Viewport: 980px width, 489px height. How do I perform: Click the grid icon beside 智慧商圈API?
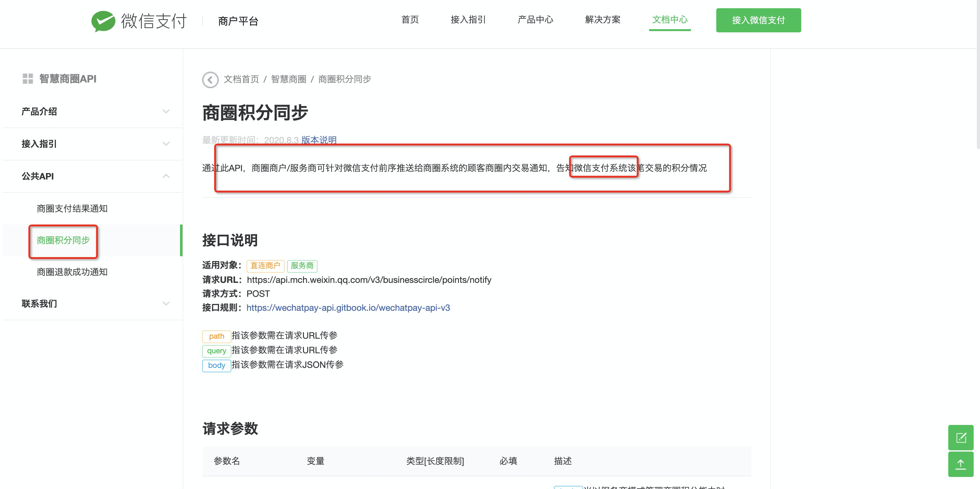(28, 79)
